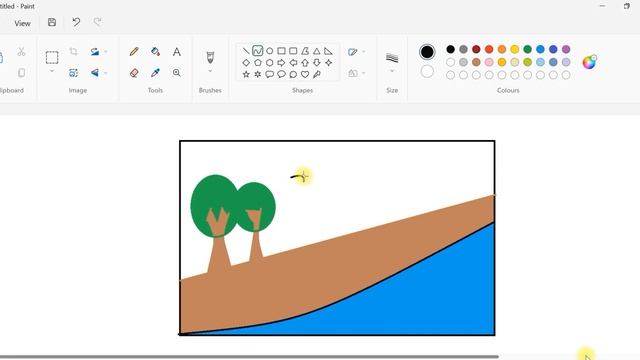Pick the green colour swatch
The width and height of the screenshot is (640, 360).
[x=527, y=49]
